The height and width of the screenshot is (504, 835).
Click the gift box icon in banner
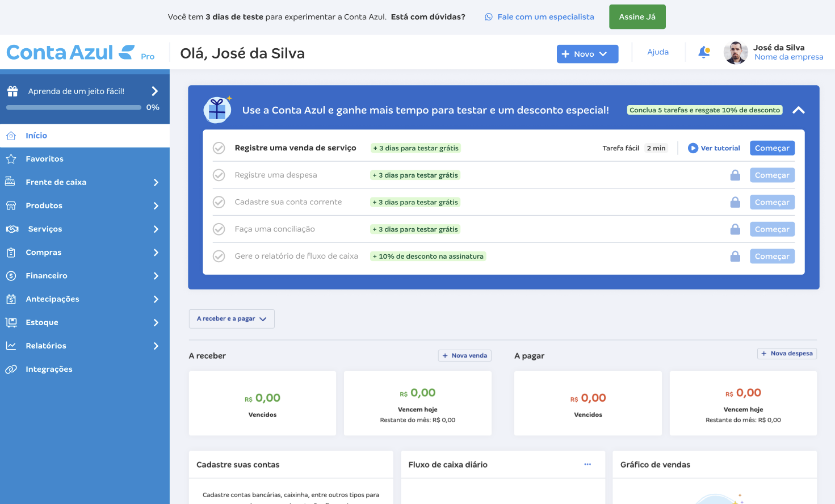217,110
